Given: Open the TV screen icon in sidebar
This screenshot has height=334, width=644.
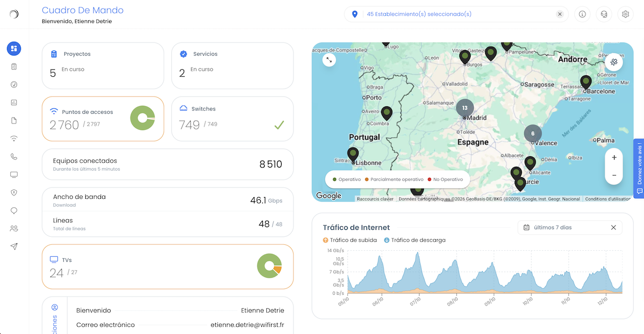Looking at the screenshot, I should [14, 175].
